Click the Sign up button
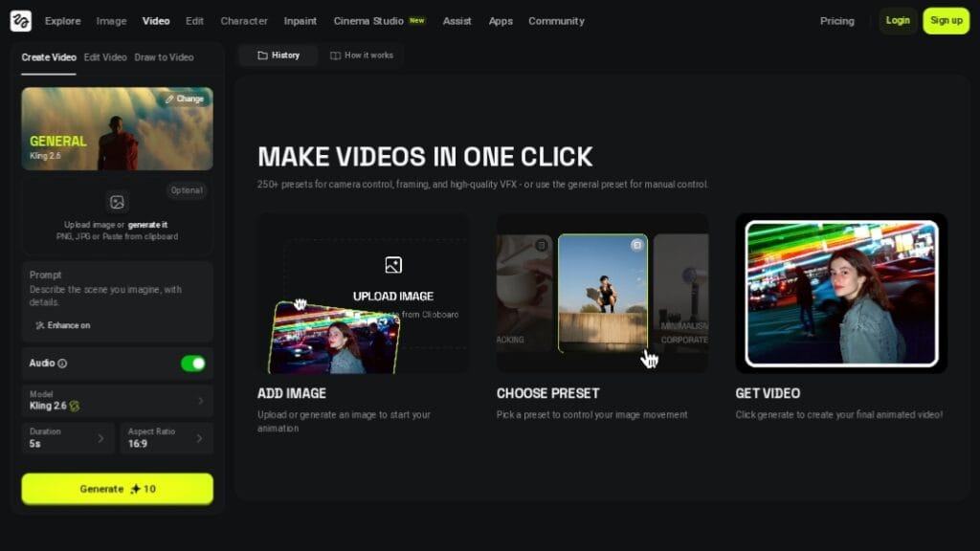This screenshot has width=980, height=551. pos(946,20)
